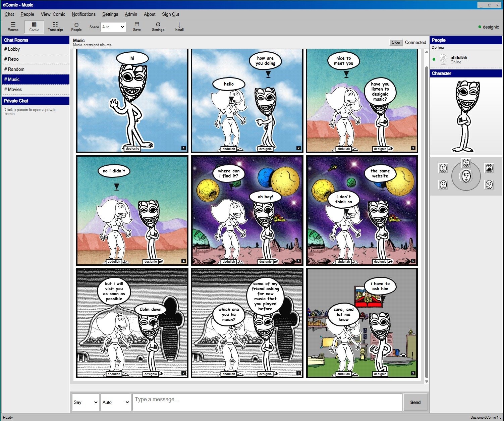This screenshot has width=504, height=421.
Task: Click the designic username in toolbar
Action: pos(491,27)
